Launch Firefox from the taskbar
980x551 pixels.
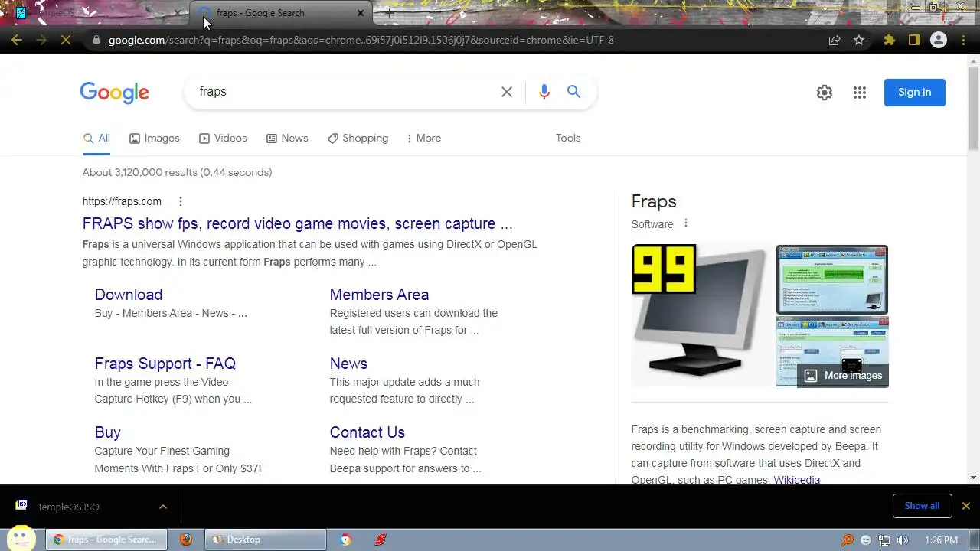click(x=186, y=540)
